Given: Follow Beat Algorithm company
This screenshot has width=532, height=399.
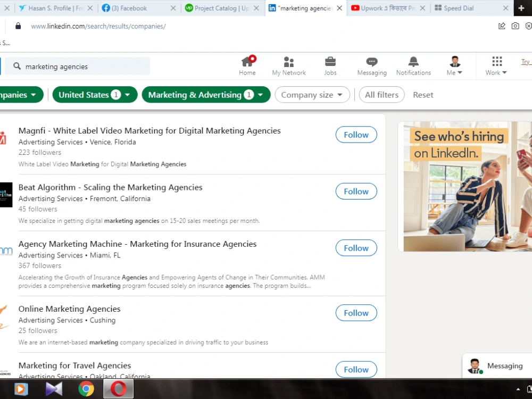Looking at the screenshot, I should pyautogui.click(x=356, y=192).
